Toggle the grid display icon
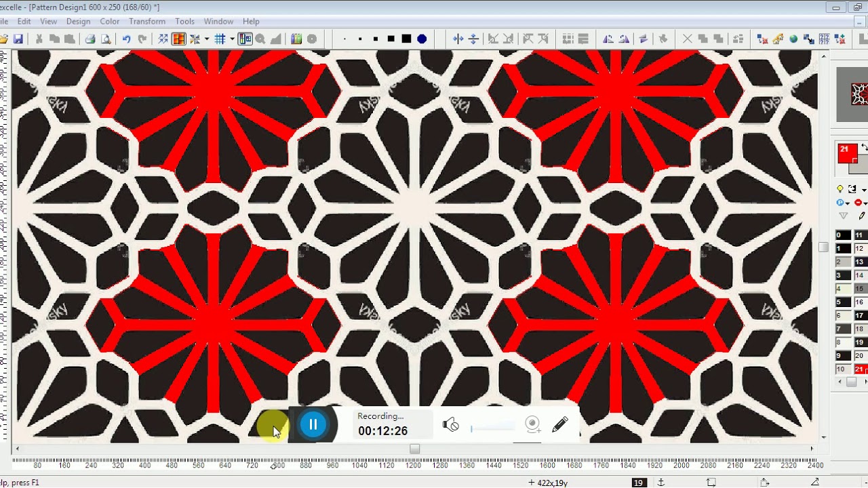Image resolution: width=868 pixels, height=488 pixels. pyautogui.click(x=220, y=39)
